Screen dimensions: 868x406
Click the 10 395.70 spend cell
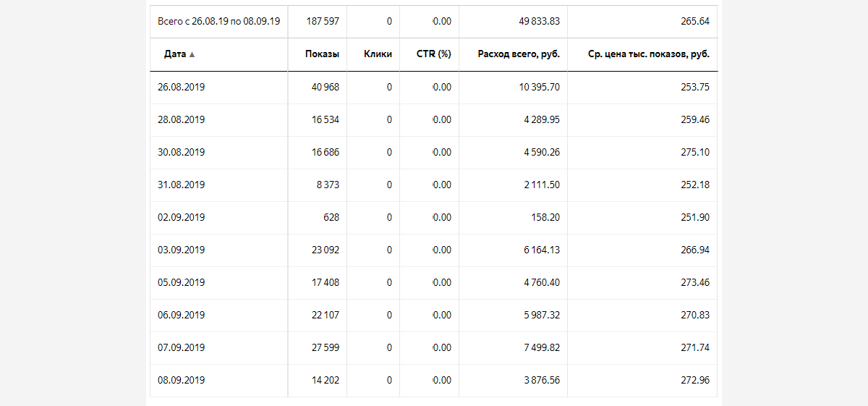click(539, 87)
